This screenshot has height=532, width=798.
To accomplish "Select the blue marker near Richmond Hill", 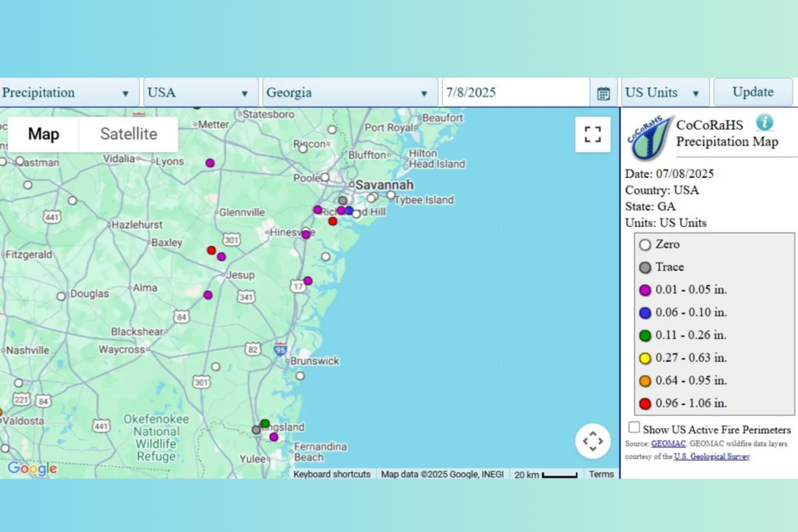I will click(349, 210).
